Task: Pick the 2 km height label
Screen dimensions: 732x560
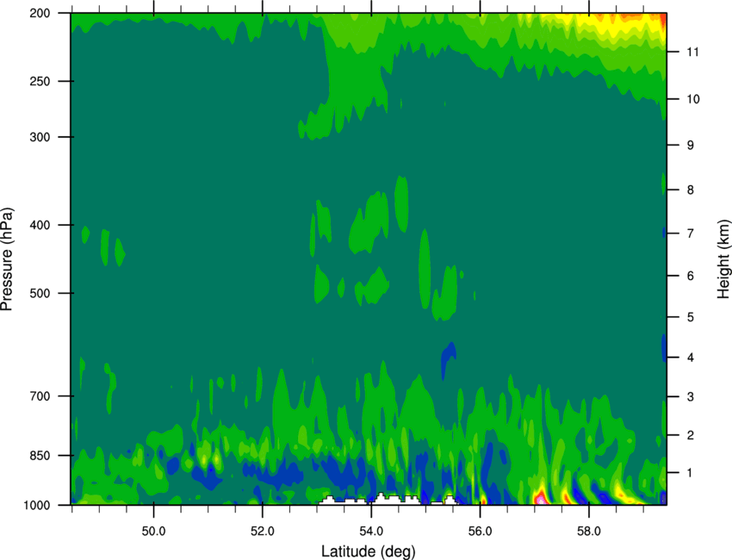Action: pos(691,435)
